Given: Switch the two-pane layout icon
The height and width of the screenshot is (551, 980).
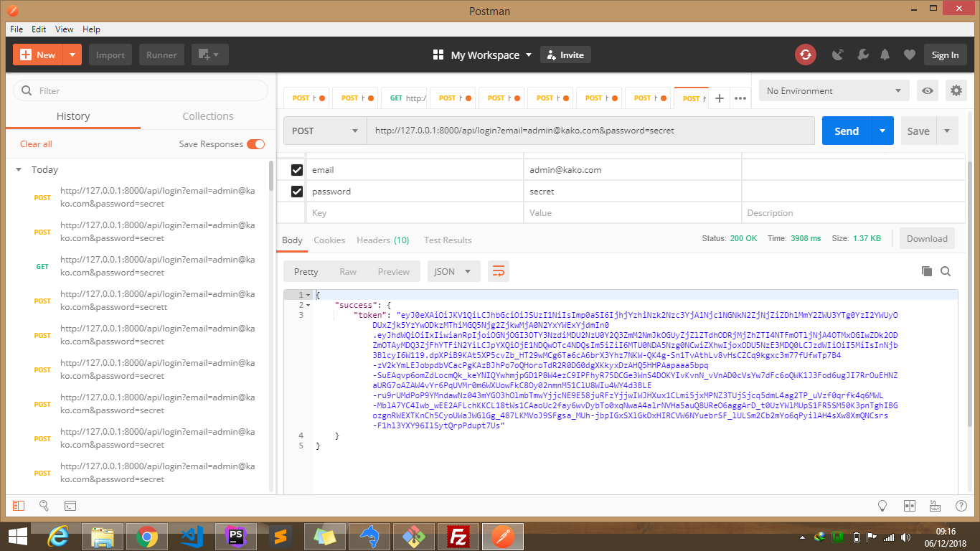Looking at the screenshot, I should [x=910, y=506].
